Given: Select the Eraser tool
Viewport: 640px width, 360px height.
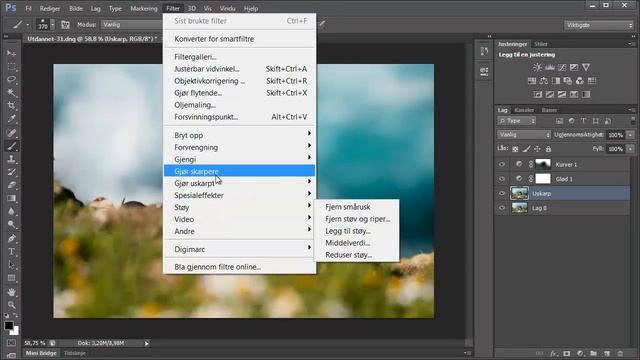Looking at the screenshot, I should click(x=11, y=185).
